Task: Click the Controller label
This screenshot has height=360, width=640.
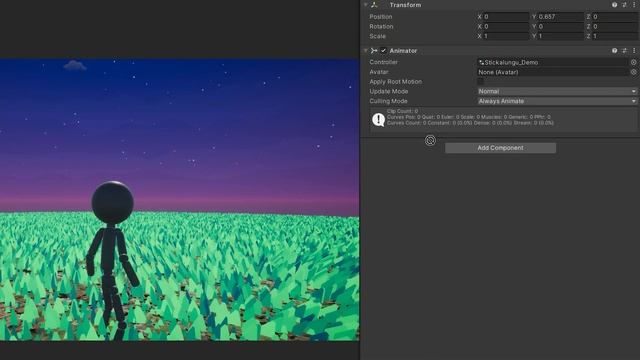Action: point(383,62)
